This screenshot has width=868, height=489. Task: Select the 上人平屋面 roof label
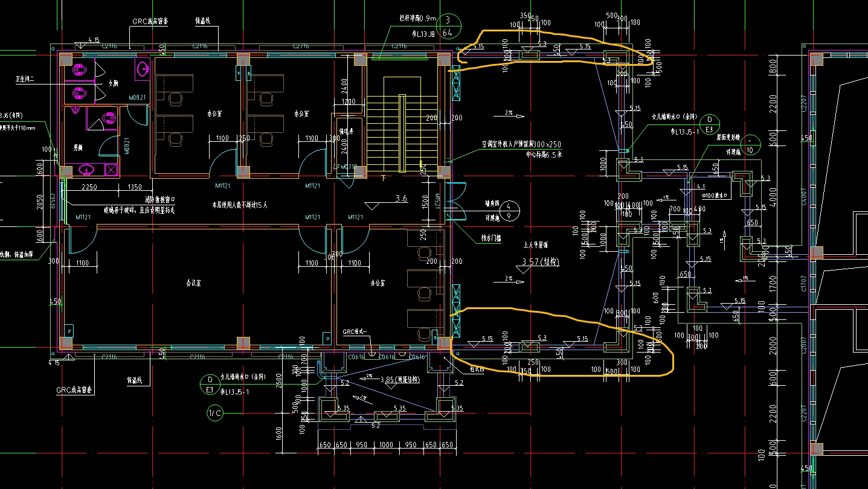point(535,245)
